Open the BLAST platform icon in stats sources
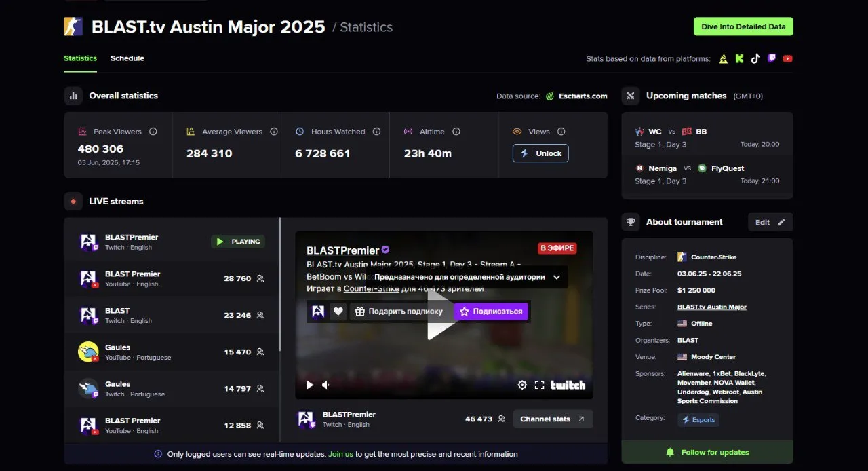868x471 pixels. [x=724, y=59]
